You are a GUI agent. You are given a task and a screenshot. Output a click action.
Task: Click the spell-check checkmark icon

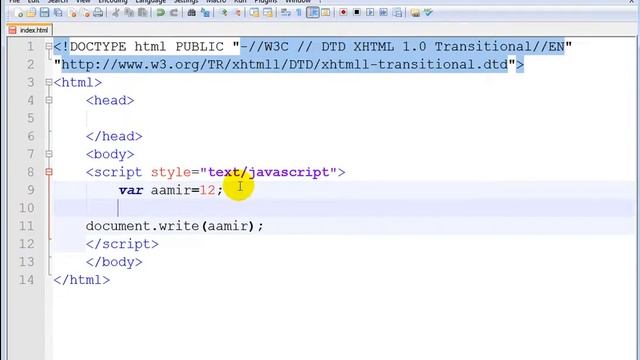point(428,13)
